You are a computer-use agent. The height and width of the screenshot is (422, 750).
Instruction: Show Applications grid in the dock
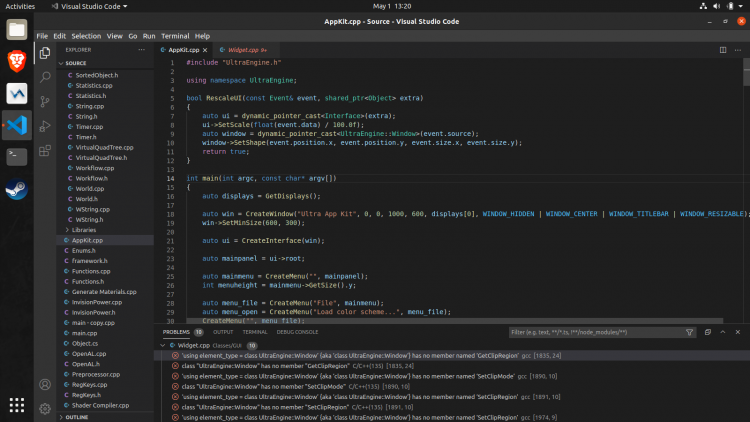click(x=17, y=405)
